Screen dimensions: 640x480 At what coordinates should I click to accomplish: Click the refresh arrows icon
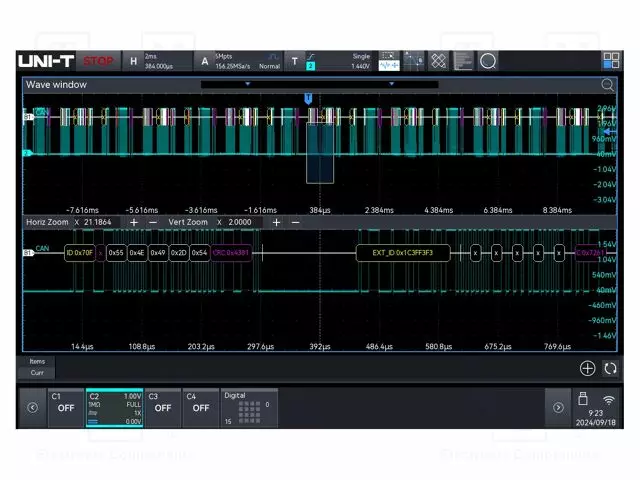pyautogui.click(x=609, y=368)
